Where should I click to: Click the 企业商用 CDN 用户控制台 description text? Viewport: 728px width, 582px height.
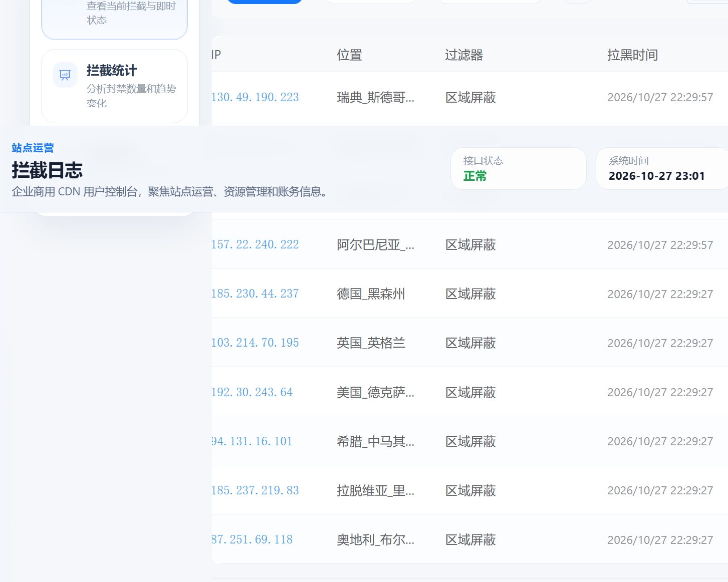point(169,192)
